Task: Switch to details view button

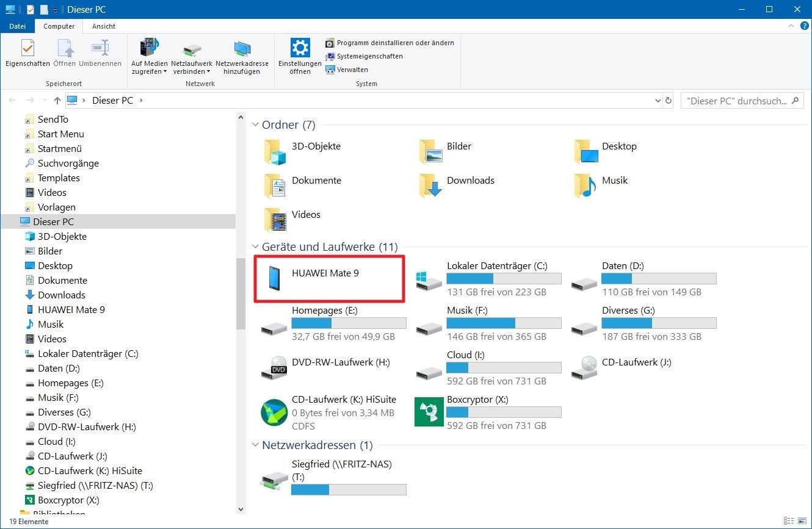Action: click(790, 522)
